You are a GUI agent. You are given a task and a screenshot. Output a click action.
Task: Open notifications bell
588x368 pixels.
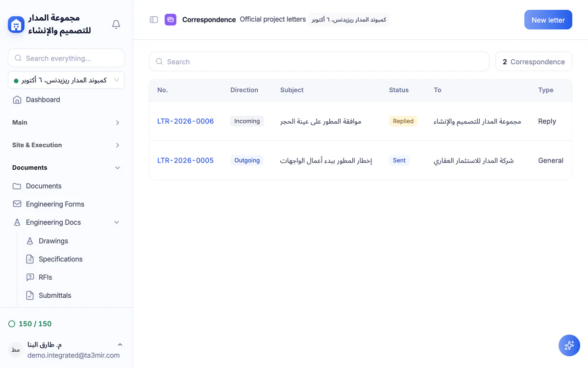pyautogui.click(x=116, y=24)
